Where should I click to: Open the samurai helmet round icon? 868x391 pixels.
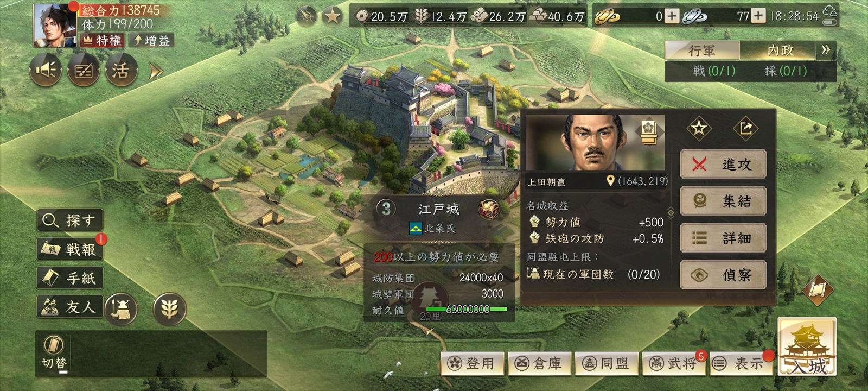(121, 309)
